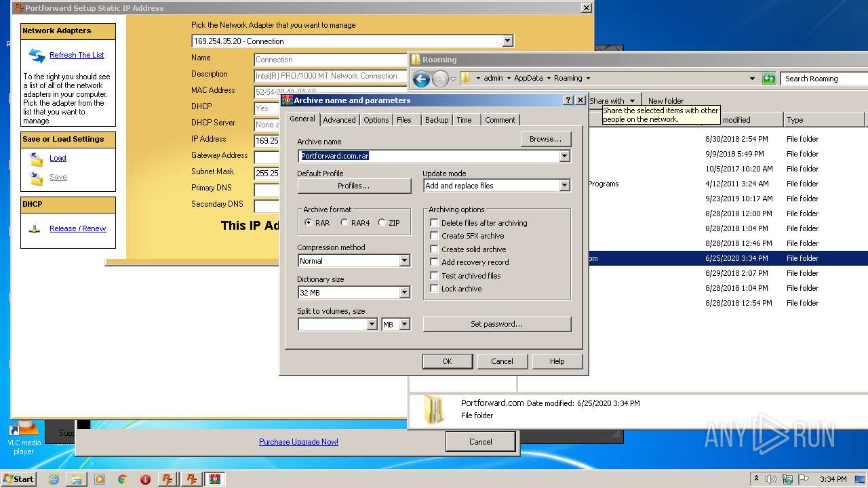The height and width of the screenshot is (488, 868).
Task: Switch to the second Portforward taskbar button
Action: (x=192, y=479)
